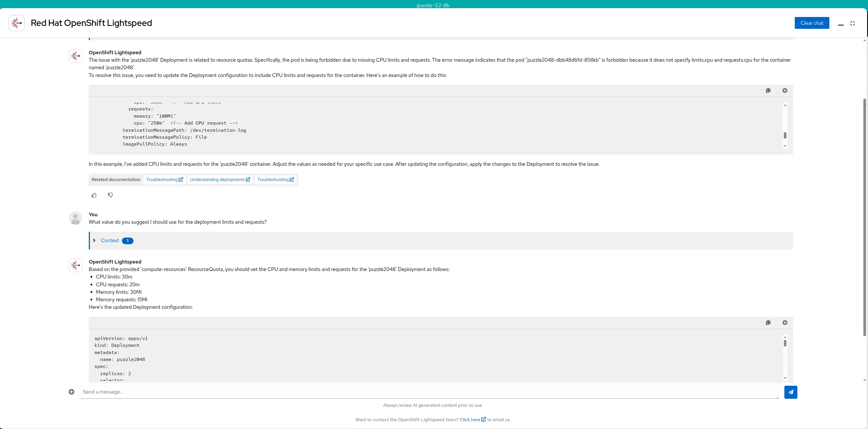This screenshot has width=868, height=429.
Task: Click the granite-3.2-8b model label
Action: click(x=433, y=5)
